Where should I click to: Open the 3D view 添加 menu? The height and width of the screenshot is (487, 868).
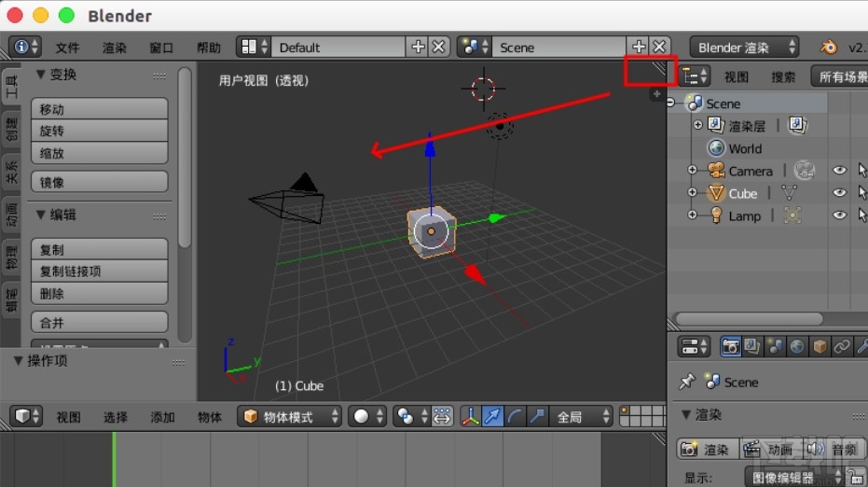(x=162, y=417)
